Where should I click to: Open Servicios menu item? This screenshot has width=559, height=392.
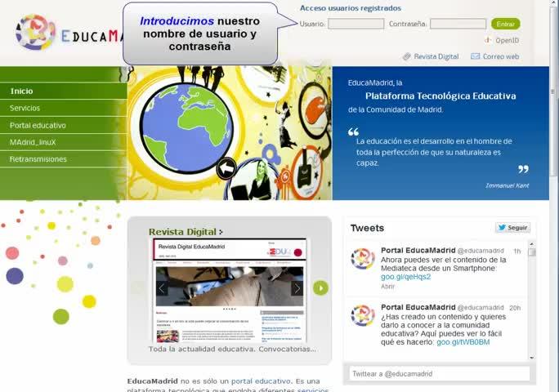64,108
